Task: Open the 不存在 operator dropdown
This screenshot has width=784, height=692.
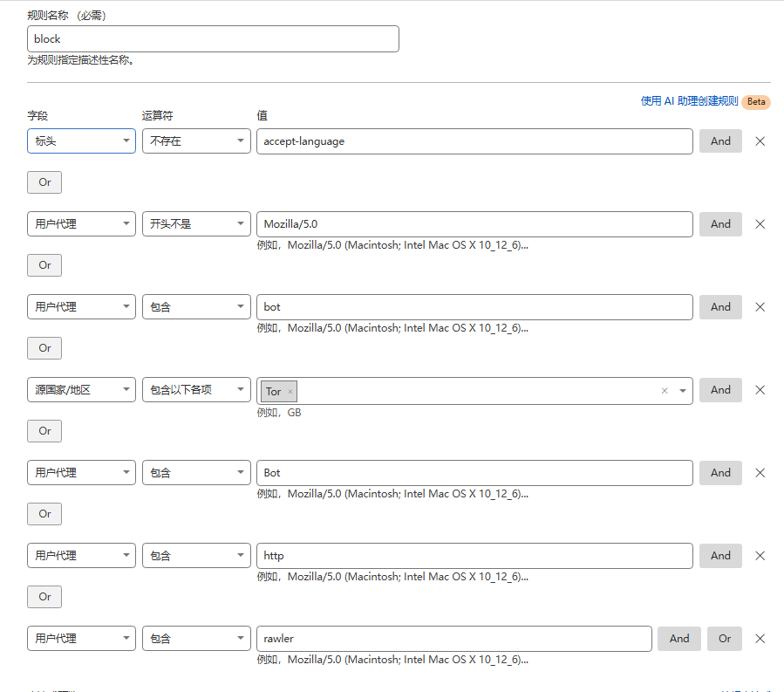Action: [196, 141]
